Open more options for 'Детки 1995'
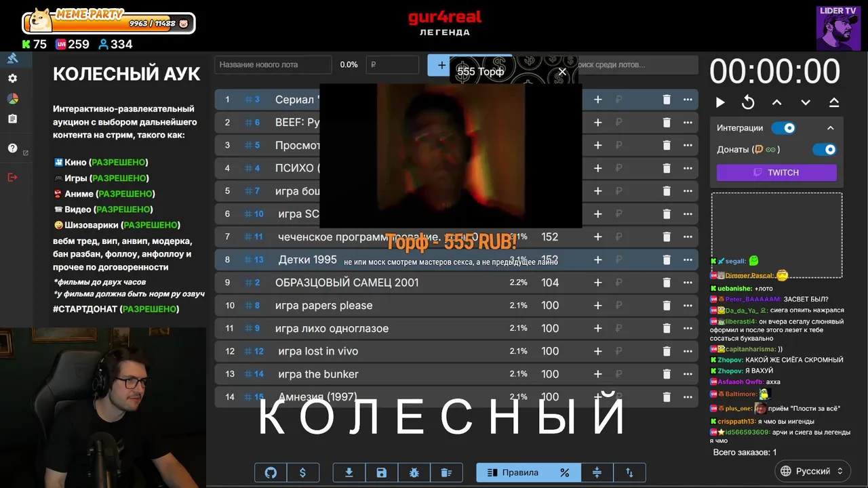The width and height of the screenshot is (868, 488). point(688,260)
